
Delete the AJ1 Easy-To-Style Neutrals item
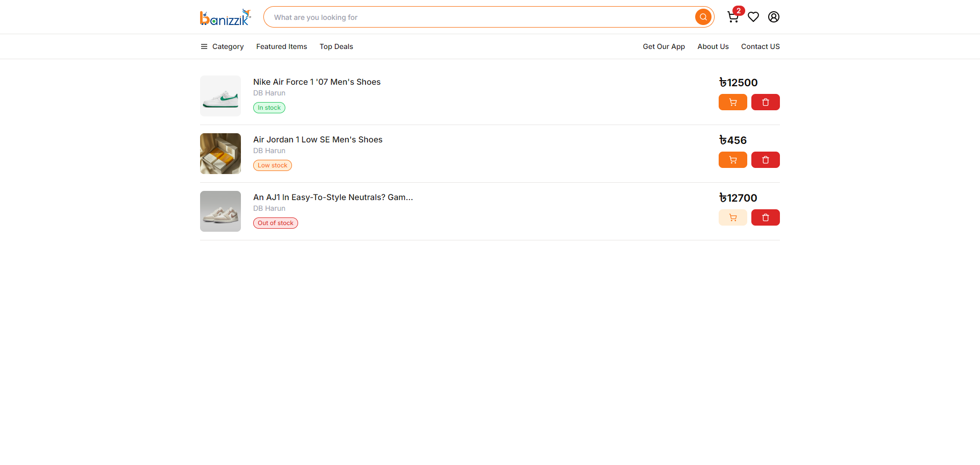pyautogui.click(x=766, y=217)
